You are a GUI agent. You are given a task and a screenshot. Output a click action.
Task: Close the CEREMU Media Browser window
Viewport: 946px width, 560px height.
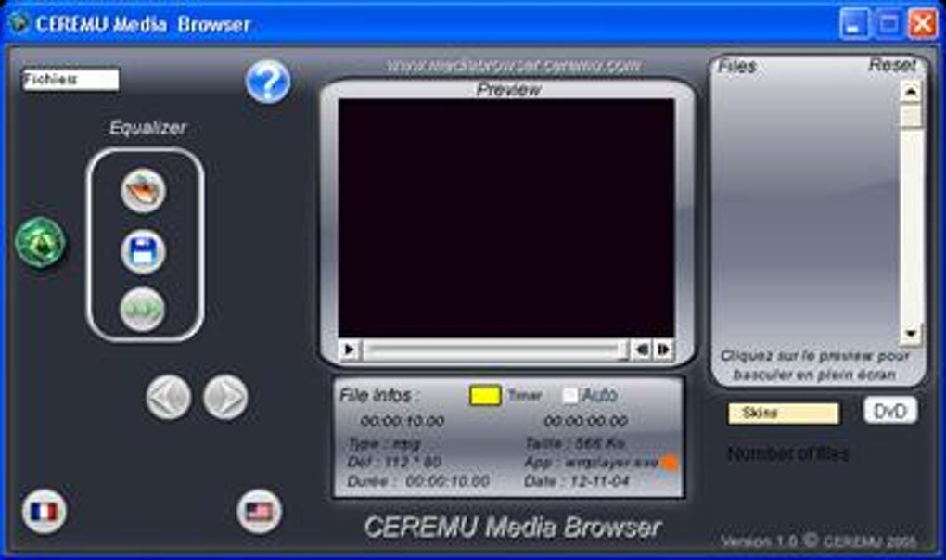[x=923, y=24]
